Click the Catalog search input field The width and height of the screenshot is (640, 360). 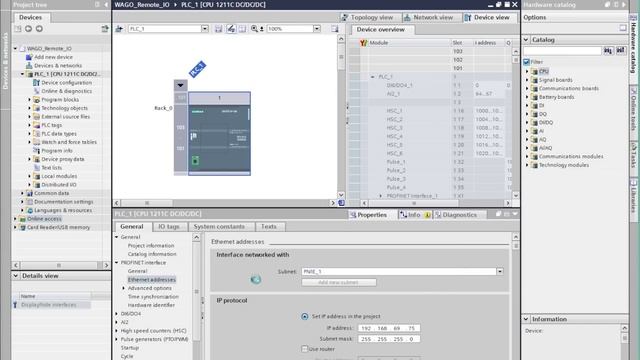click(562, 50)
